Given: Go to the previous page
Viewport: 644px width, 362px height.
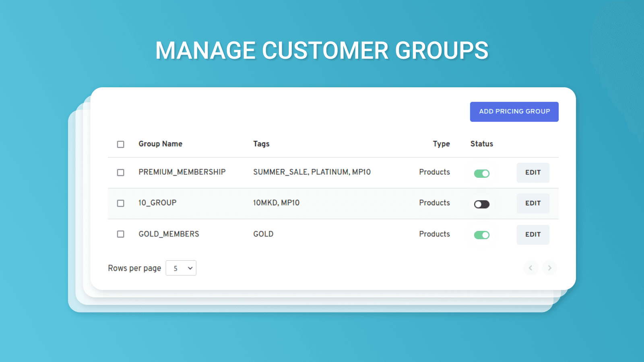Looking at the screenshot, I should tap(531, 268).
